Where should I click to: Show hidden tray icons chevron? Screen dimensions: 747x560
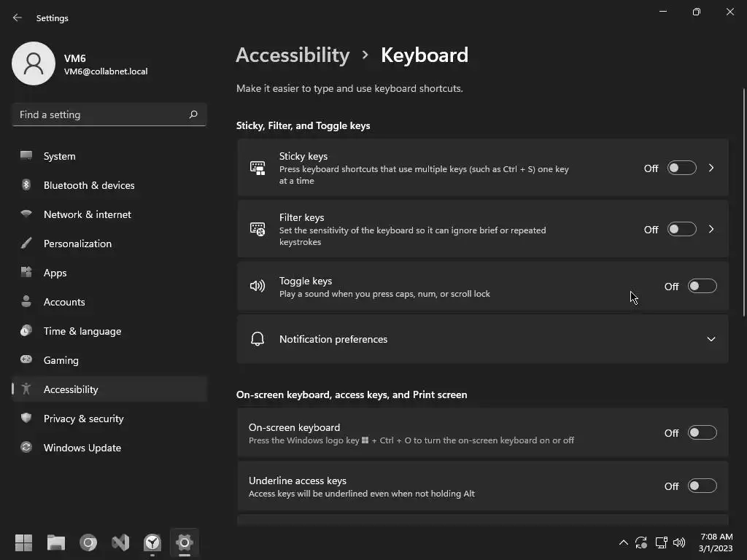pyautogui.click(x=623, y=542)
